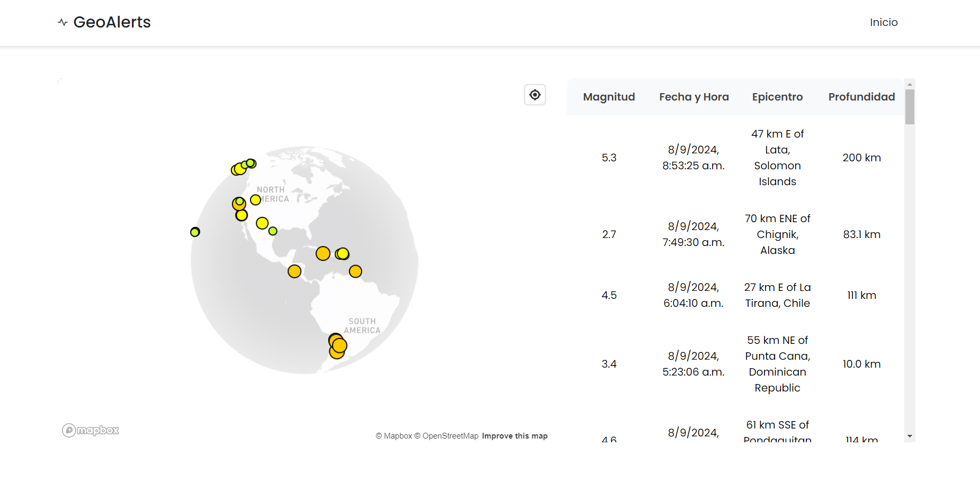The width and height of the screenshot is (980, 483).
Task: Select the magnitude 3.4 cell
Action: coord(609,364)
